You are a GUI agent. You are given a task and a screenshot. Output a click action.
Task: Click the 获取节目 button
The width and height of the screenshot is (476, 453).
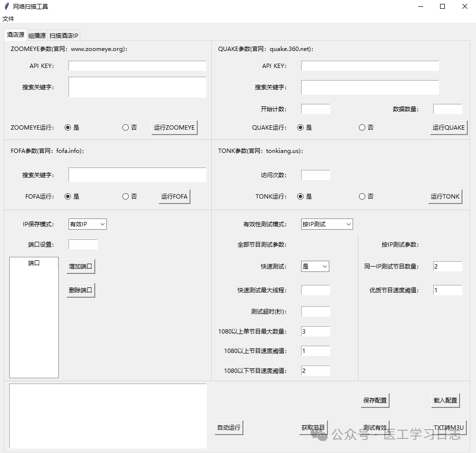tap(313, 428)
